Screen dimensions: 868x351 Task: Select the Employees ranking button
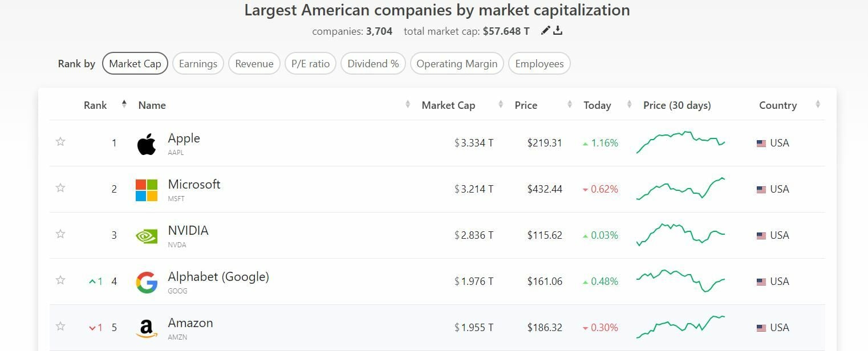pos(539,64)
